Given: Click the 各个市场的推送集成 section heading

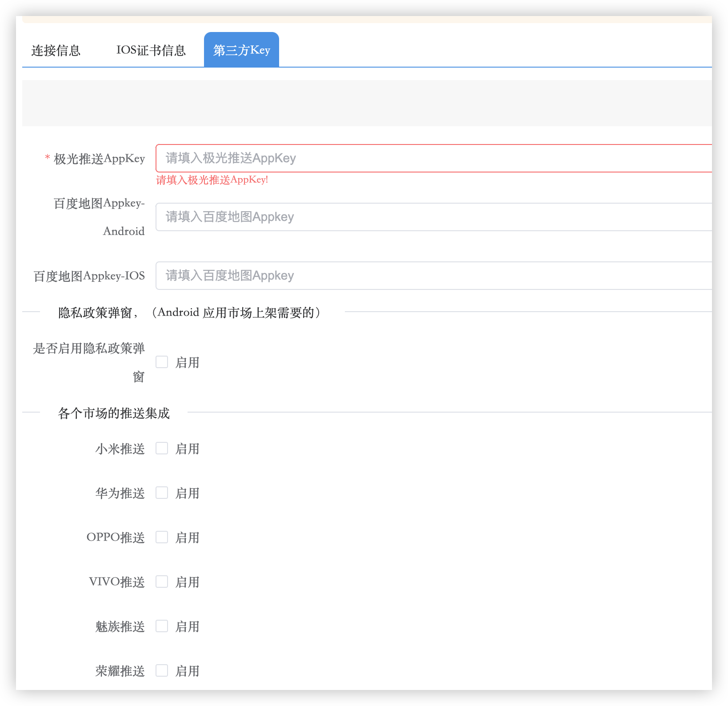Looking at the screenshot, I should pyautogui.click(x=114, y=413).
